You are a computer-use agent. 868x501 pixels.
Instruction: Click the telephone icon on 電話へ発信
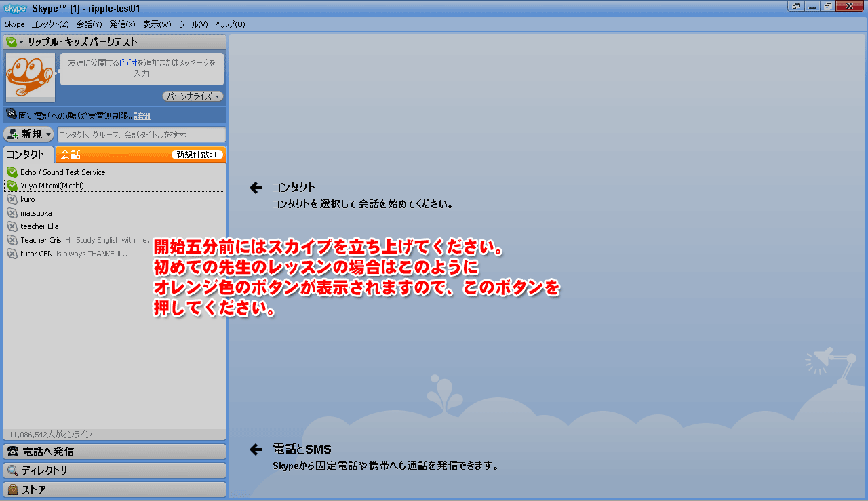[12, 451]
